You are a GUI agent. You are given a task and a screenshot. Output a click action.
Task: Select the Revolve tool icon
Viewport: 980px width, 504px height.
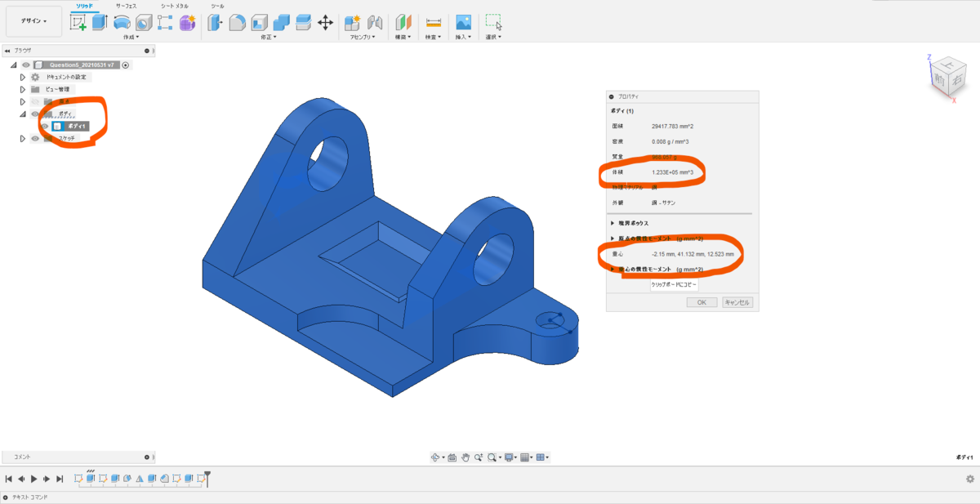pyautogui.click(x=122, y=22)
